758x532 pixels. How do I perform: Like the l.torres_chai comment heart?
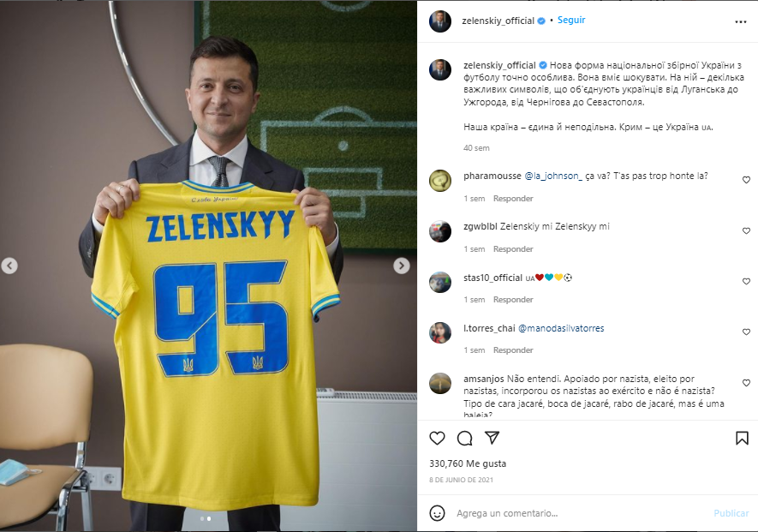pyautogui.click(x=746, y=332)
